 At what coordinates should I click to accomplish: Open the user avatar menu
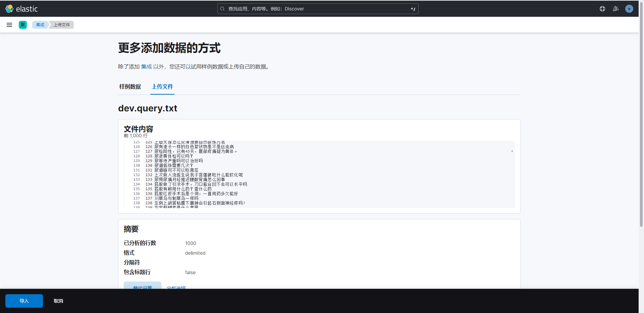(x=629, y=9)
